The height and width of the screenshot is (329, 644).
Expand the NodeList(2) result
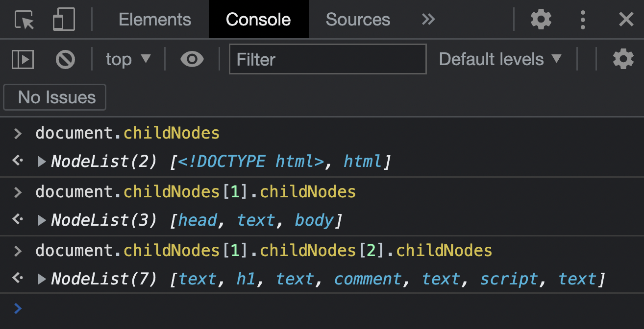[42, 162]
